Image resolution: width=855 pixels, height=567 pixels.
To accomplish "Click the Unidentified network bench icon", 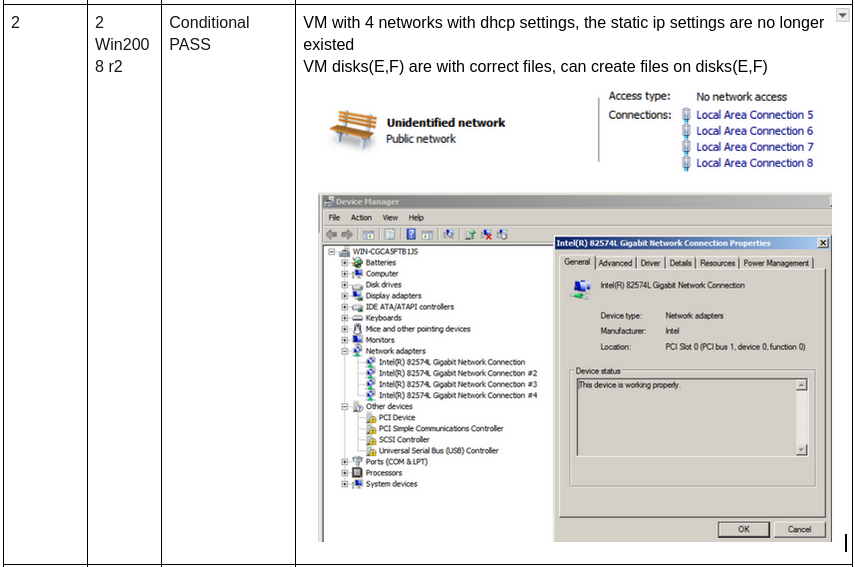I will (x=351, y=129).
